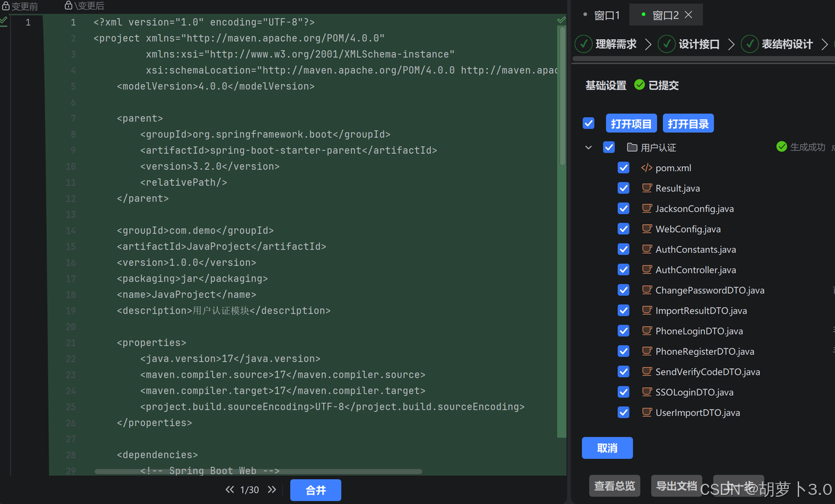Select the PhoneLoginDTO.java file name
The height and width of the screenshot is (504, 835).
[699, 331]
